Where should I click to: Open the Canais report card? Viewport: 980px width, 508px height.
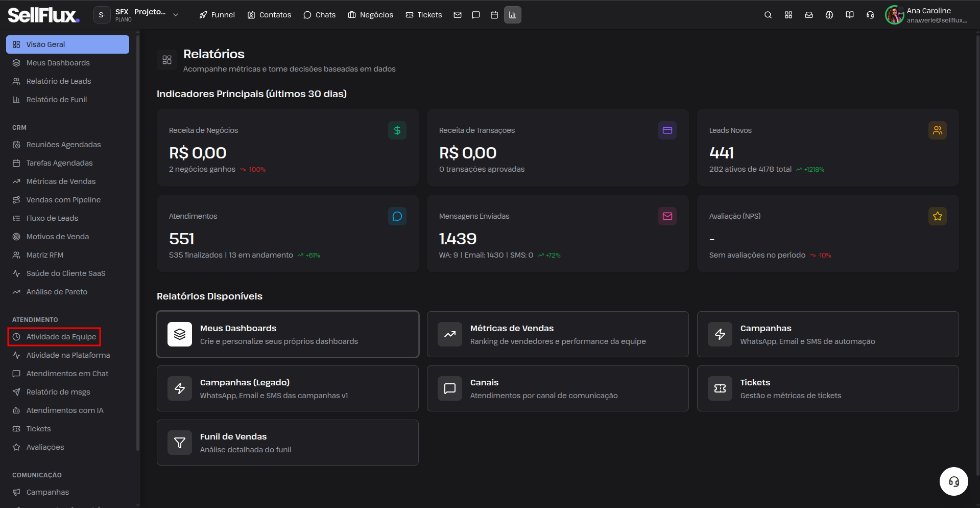[x=558, y=388]
